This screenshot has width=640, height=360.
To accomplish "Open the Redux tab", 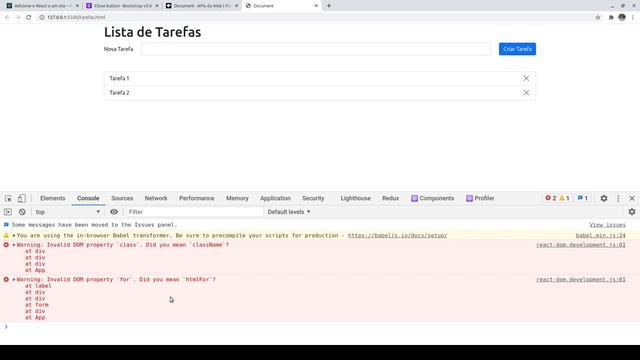I will point(390,198).
